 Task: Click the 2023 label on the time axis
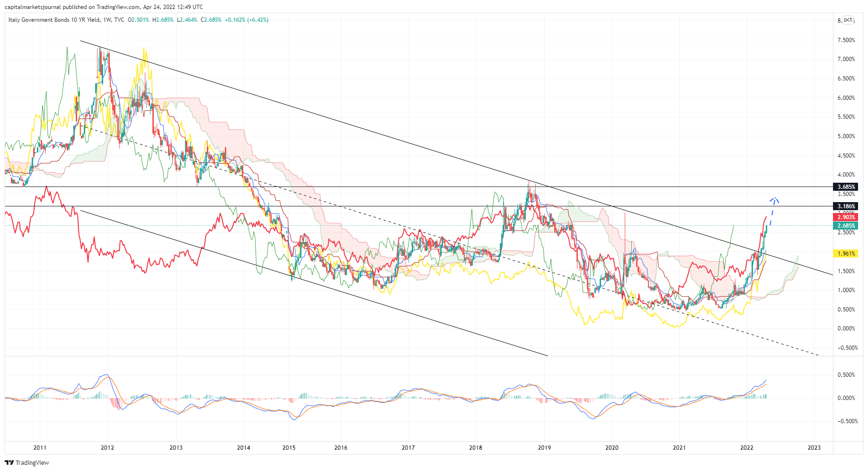(x=814, y=448)
